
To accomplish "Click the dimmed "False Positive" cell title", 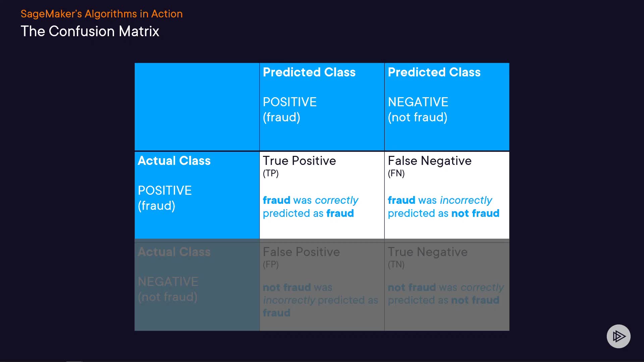I will tap(301, 252).
